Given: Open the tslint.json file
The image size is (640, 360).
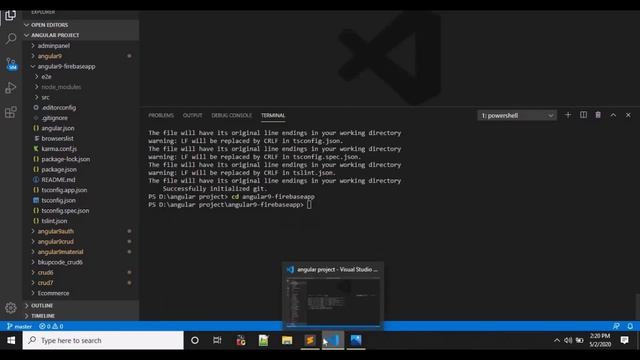Looking at the screenshot, I should 81,221.
